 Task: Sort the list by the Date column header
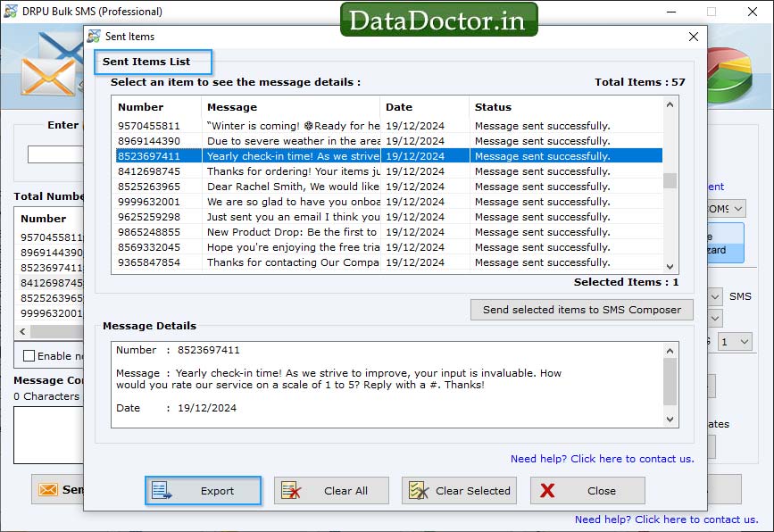click(x=425, y=107)
